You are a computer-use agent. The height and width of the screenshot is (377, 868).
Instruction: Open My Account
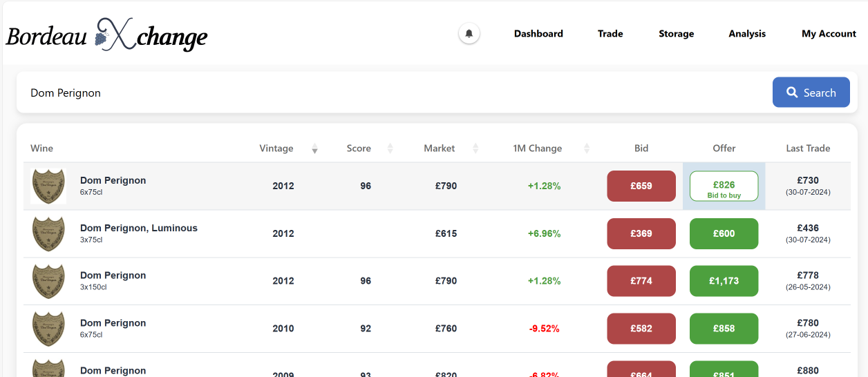coord(829,33)
